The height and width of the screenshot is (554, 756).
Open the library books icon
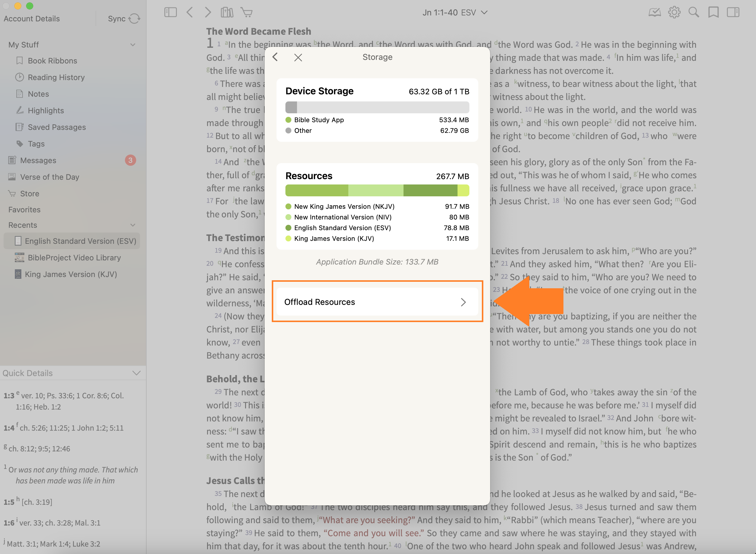point(227,12)
